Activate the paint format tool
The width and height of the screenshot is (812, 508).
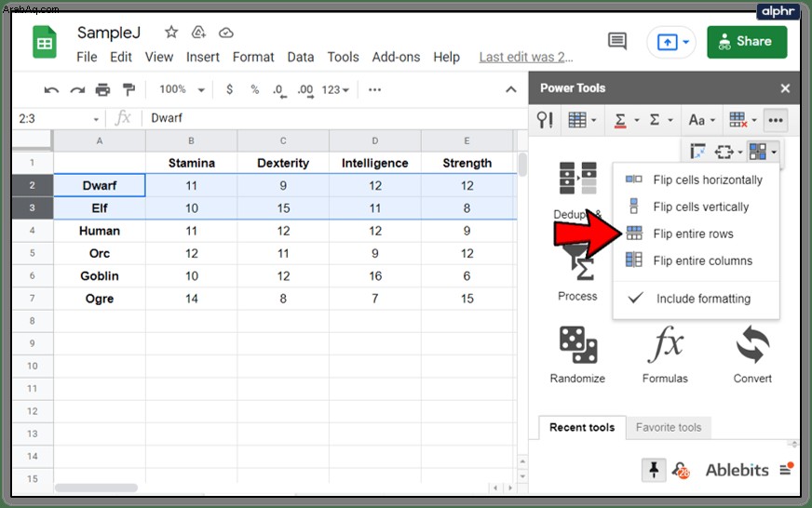129,90
